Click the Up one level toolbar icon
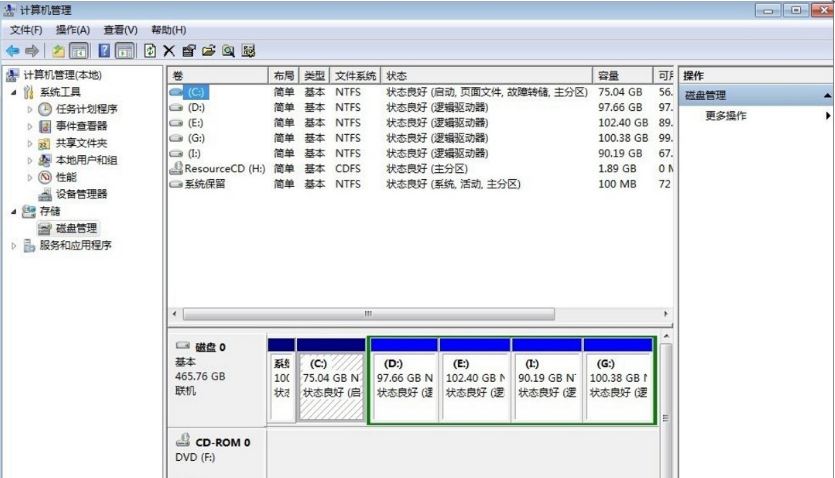The image size is (835, 478). click(59, 50)
